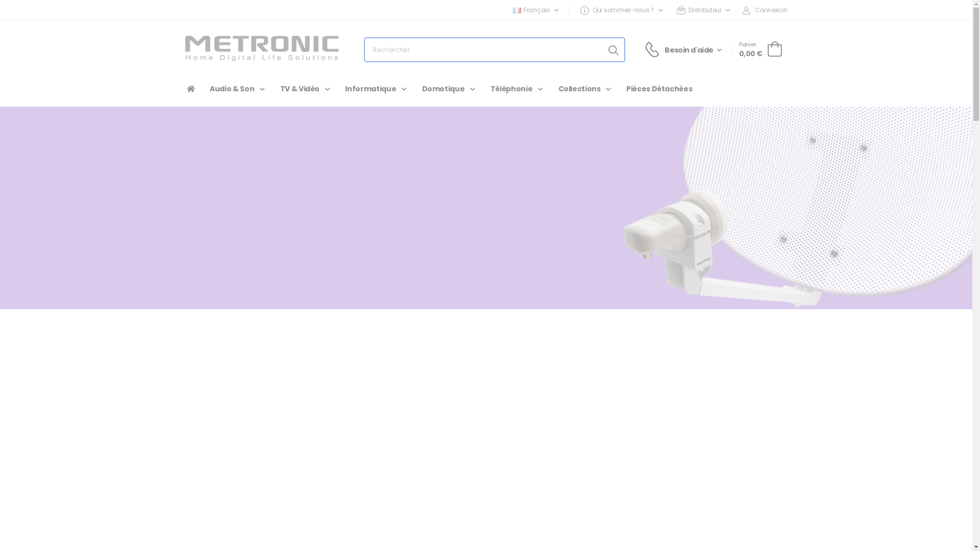This screenshot has height=551, width=980.
Task: Click the Connexion login link
Action: tap(771, 10)
